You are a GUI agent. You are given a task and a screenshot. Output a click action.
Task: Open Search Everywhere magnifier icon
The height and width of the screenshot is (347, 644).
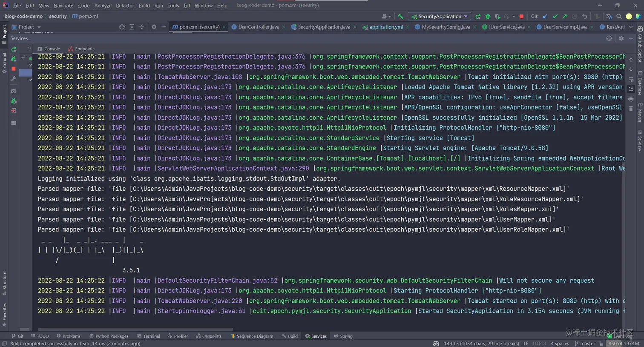point(619,16)
